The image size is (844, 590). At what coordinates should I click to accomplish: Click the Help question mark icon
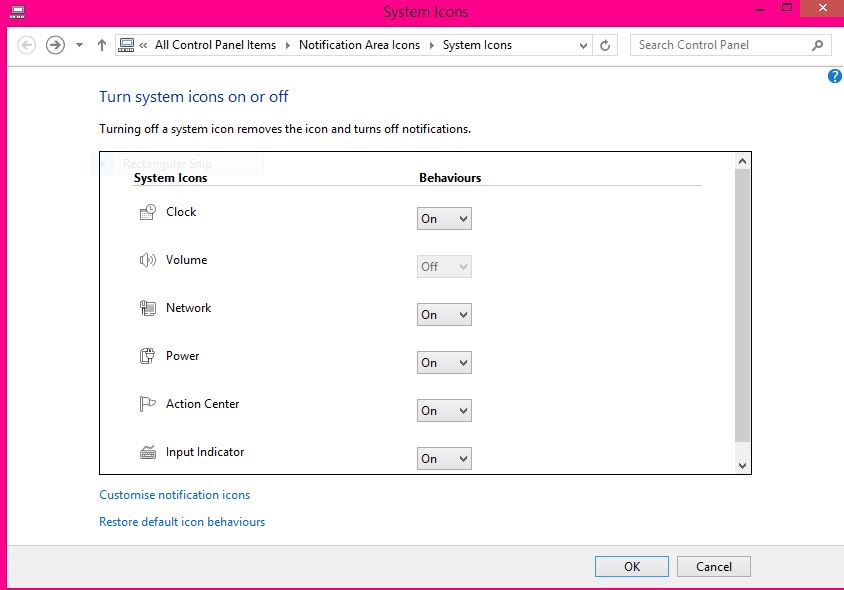click(x=834, y=75)
